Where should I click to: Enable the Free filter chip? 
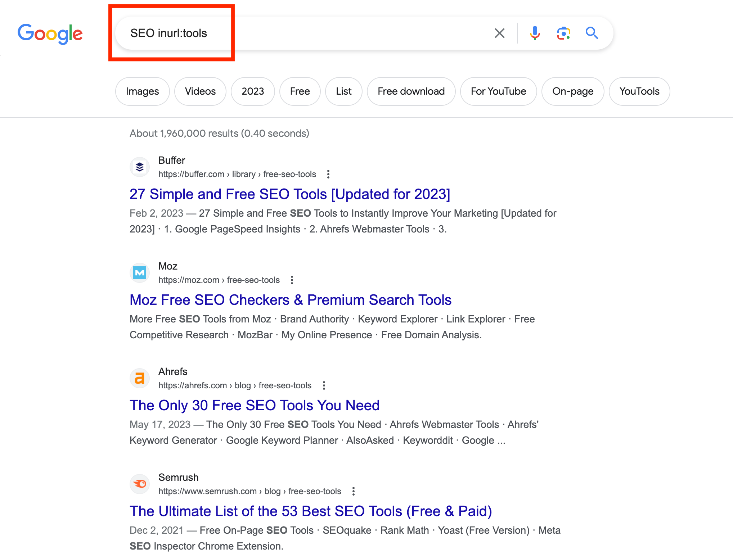(299, 91)
